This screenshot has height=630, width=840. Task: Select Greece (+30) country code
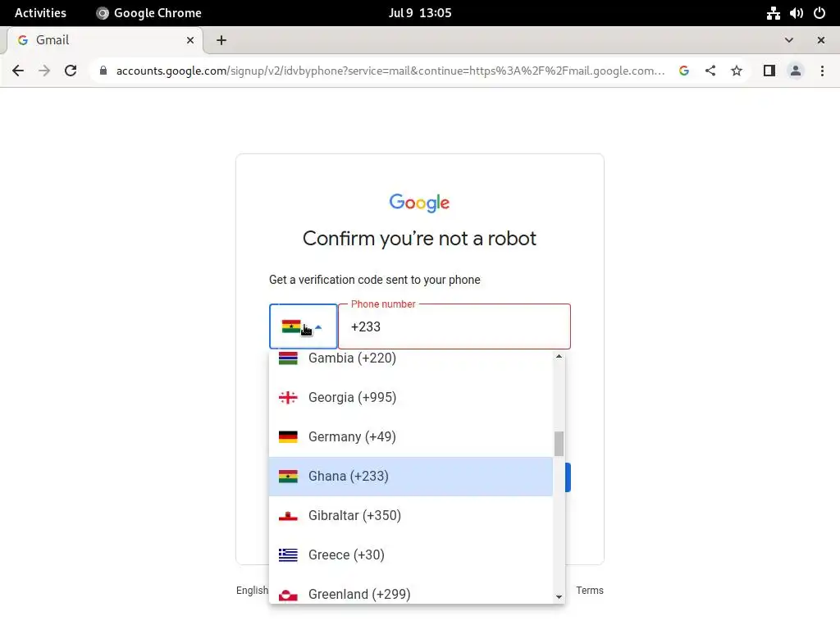411,555
